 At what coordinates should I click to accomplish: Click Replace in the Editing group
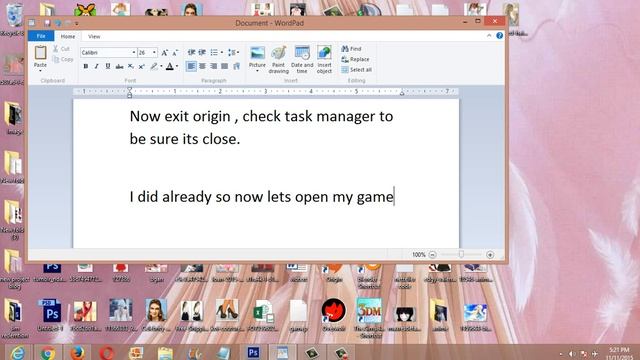click(x=355, y=59)
